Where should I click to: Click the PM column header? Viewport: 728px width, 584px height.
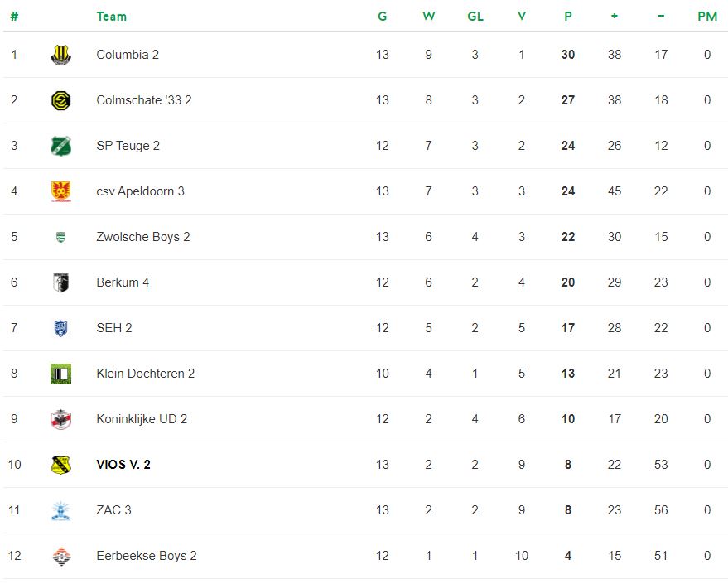tap(707, 17)
